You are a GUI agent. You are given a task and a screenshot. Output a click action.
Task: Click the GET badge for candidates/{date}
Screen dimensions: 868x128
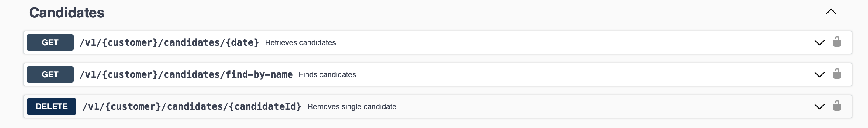(50, 43)
